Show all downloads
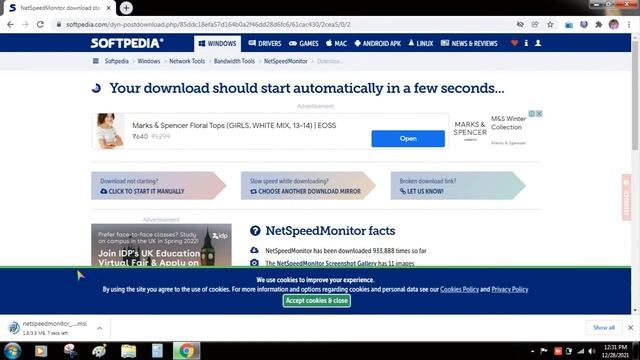The height and width of the screenshot is (360, 640). click(604, 327)
